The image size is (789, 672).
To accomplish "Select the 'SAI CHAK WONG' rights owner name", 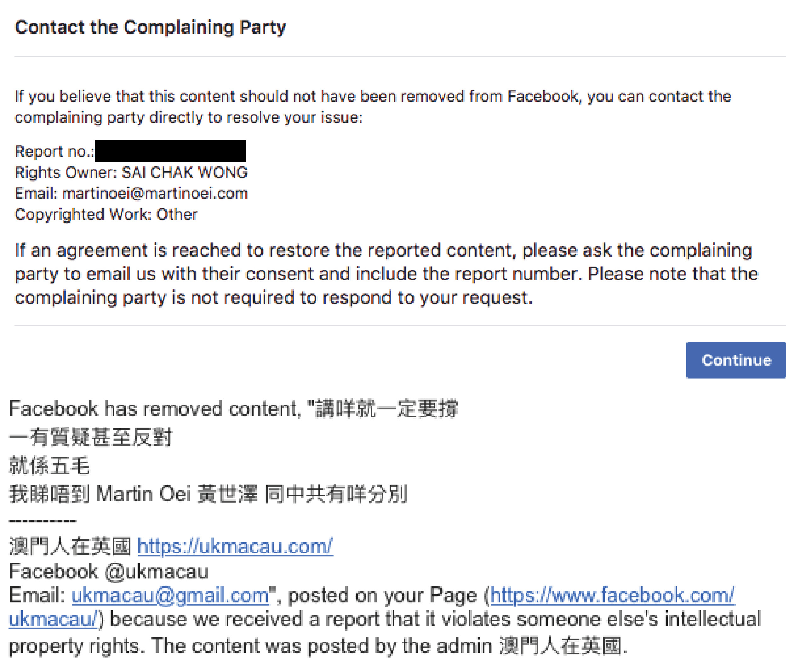I will coord(184,172).
